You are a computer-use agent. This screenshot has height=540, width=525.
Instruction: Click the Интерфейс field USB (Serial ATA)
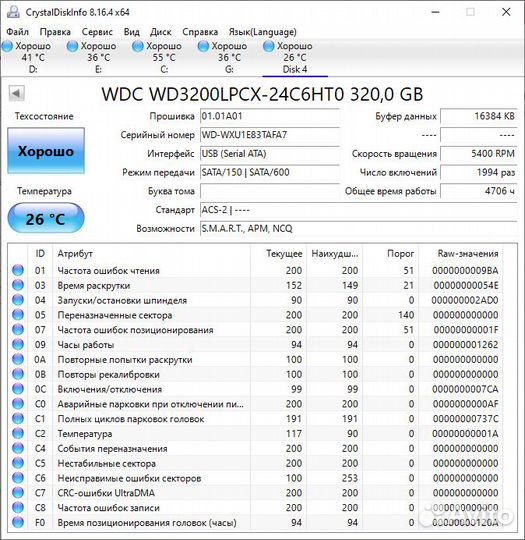click(x=270, y=154)
